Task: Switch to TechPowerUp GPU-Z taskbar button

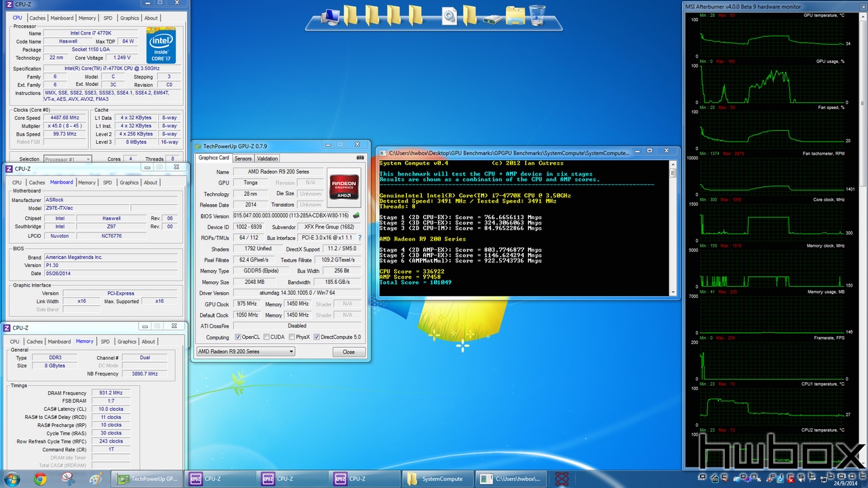Action: [x=147, y=479]
